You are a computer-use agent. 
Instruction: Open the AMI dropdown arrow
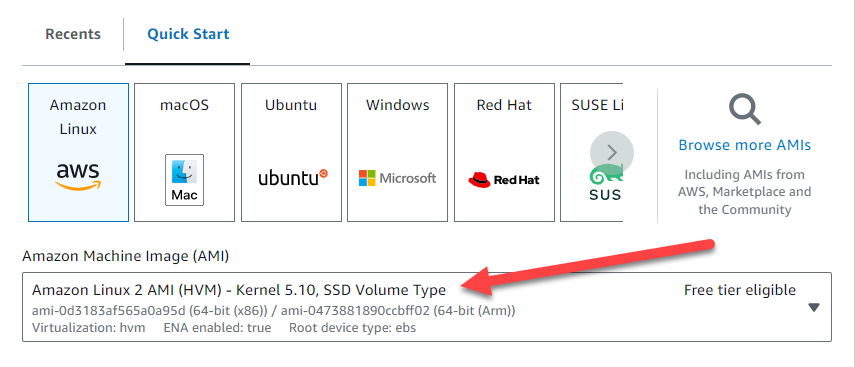[x=814, y=308]
